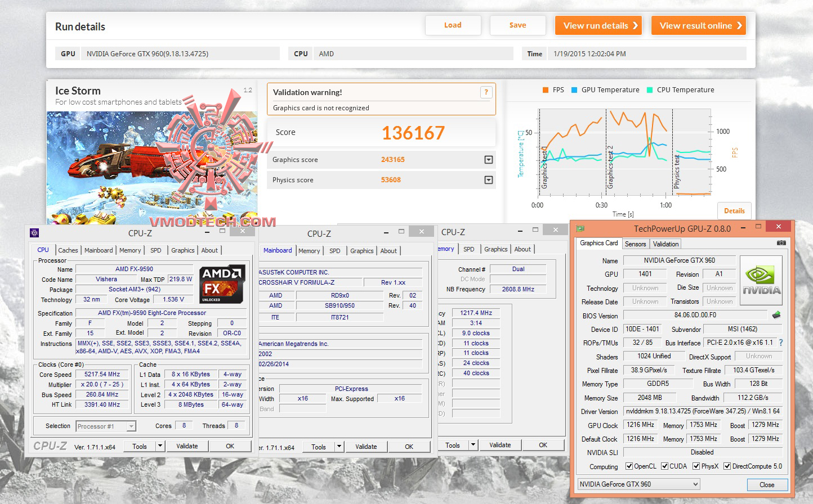813x504 pixels.
Task: Open Graphics tab in left CPU-Z window
Action: click(x=183, y=250)
